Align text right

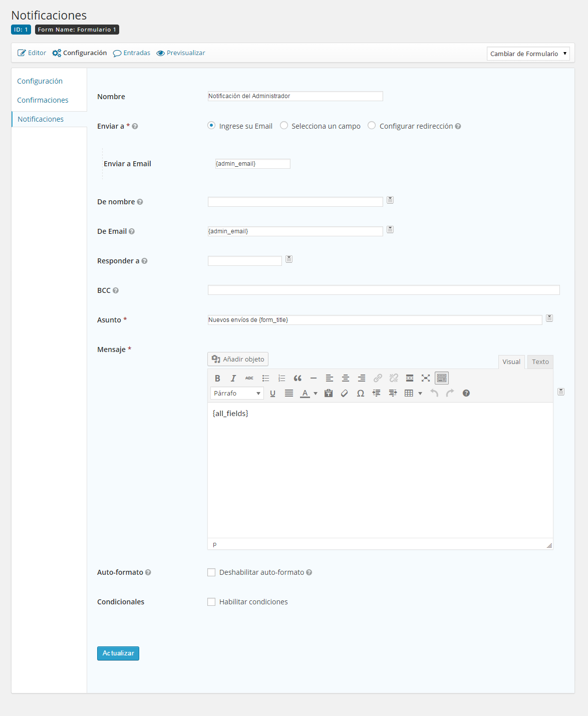pyautogui.click(x=362, y=378)
